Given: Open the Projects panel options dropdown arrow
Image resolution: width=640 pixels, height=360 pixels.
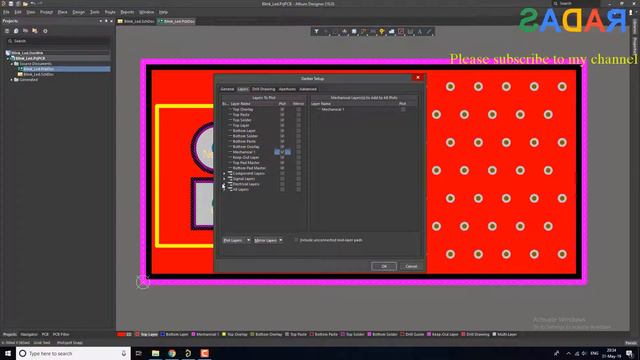Looking at the screenshot, I should coord(100,21).
